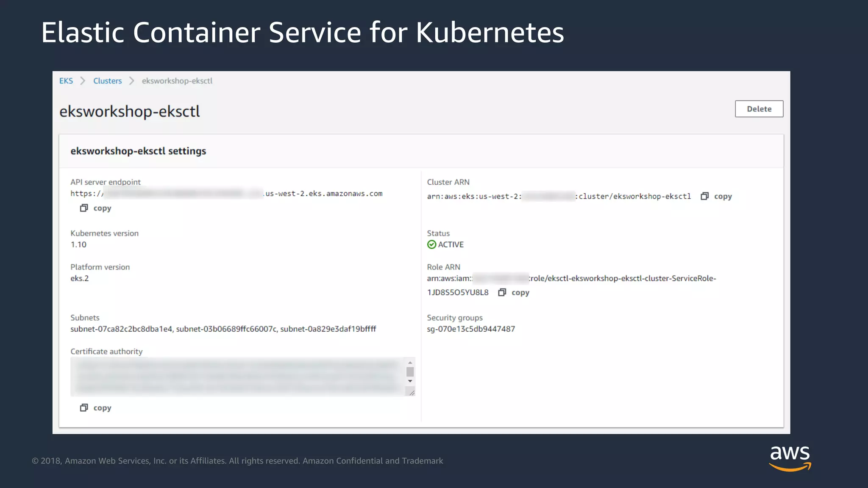The image size is (868, 488).
Task: Click the eksworkshop-eksctl breadcrumb text
Action: [177, 81]
